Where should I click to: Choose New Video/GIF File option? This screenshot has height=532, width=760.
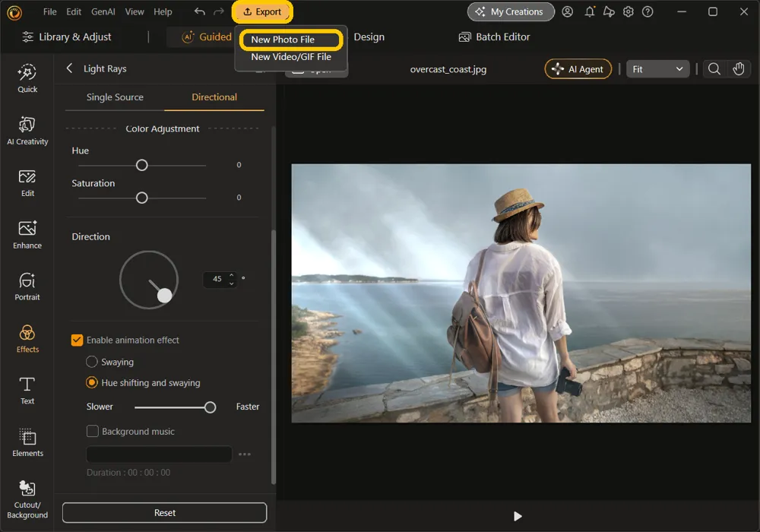click(291, 57)
